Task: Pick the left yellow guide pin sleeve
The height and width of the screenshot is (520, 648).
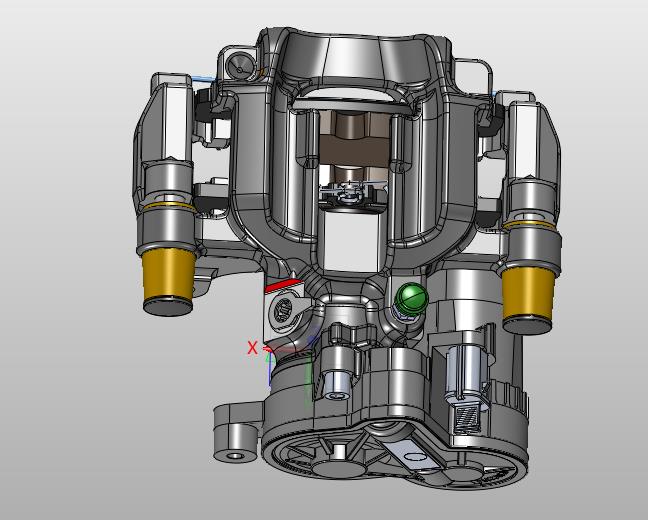Action: [168, 274]
